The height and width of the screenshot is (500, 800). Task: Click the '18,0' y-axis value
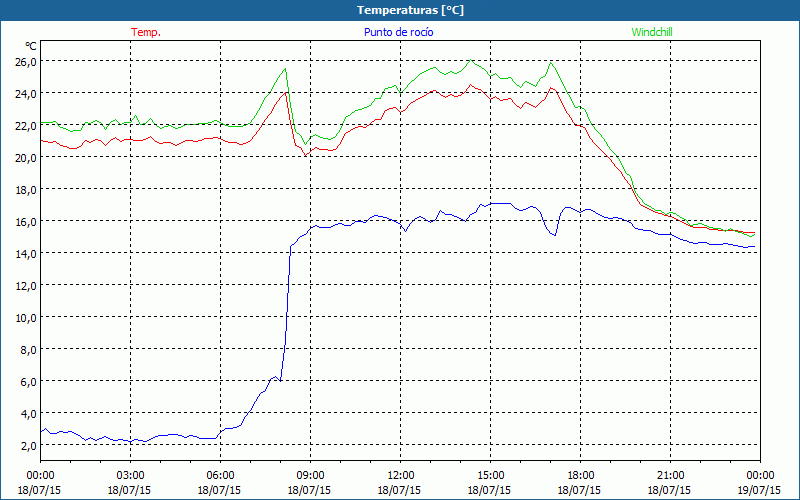coord(26,189)
